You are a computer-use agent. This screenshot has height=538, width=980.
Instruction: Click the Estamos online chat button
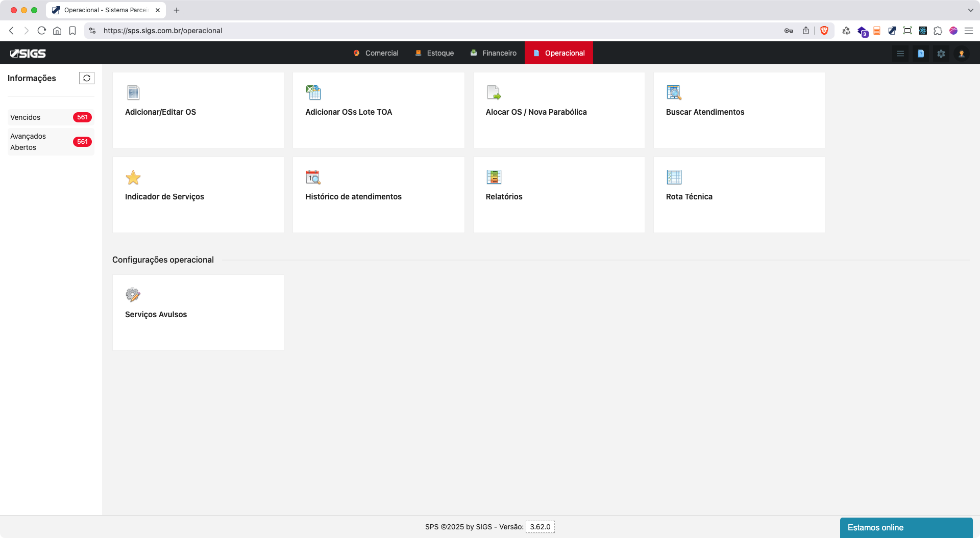pyautogui.click(x=906, y=528)
